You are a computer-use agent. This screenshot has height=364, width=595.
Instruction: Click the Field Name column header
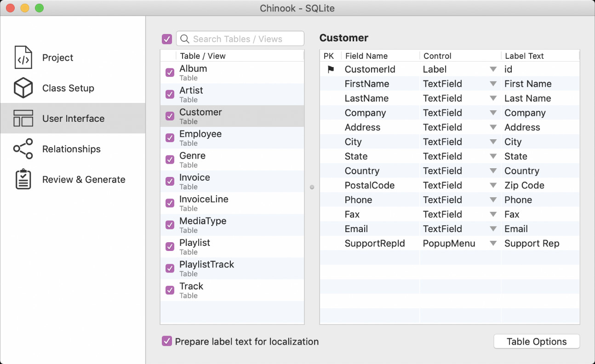[x=380, y=56]
